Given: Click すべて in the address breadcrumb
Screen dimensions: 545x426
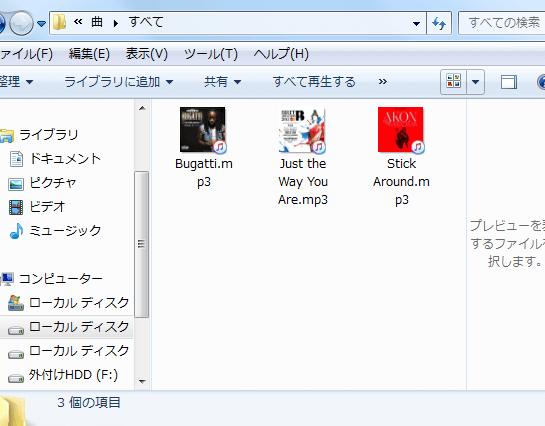Looking at the screenshot, I should click(146, 22).
